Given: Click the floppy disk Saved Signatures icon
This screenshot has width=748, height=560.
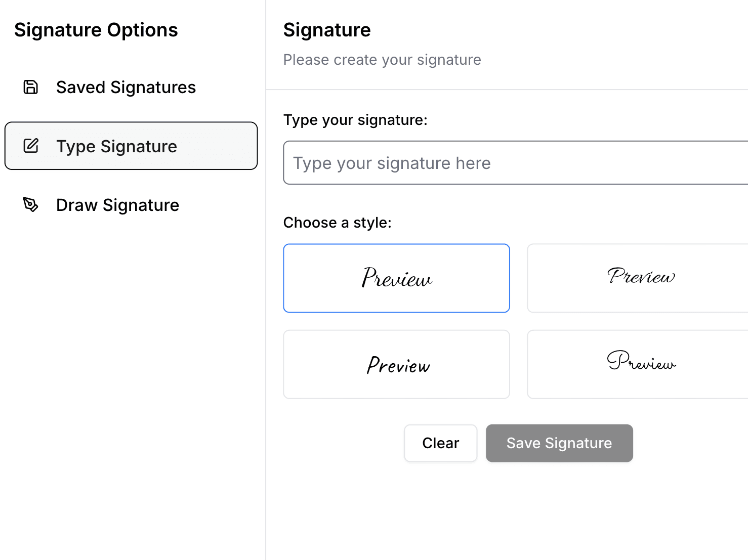Looking at the screenshot, I should (31, 87).
